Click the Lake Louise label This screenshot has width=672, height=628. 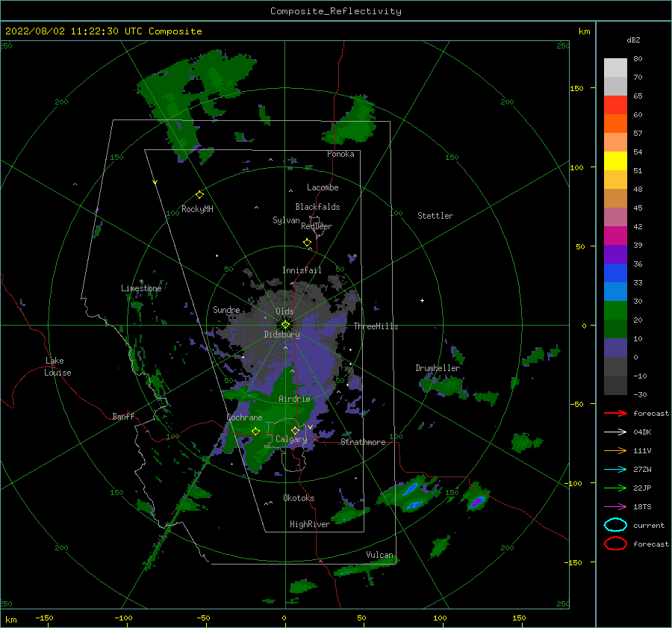click(57, 367)
